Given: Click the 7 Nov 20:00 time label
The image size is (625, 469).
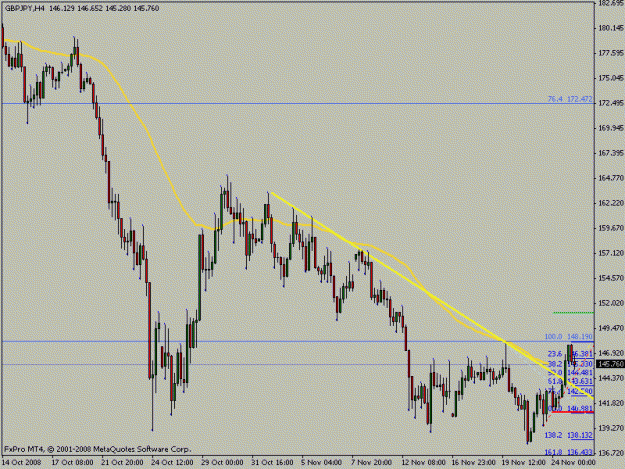Looking at the screenshot, I should click(371, 462).
